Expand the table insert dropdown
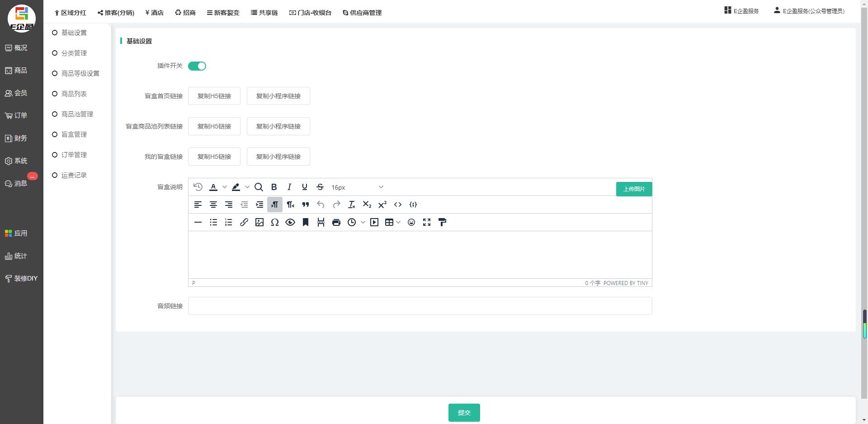This screenshot has height=424, width=868. pos(398,222)
